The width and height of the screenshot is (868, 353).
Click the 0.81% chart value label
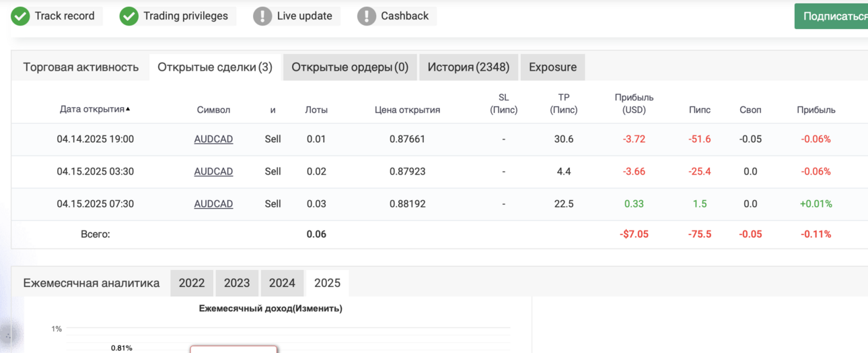tap(122, 348)
